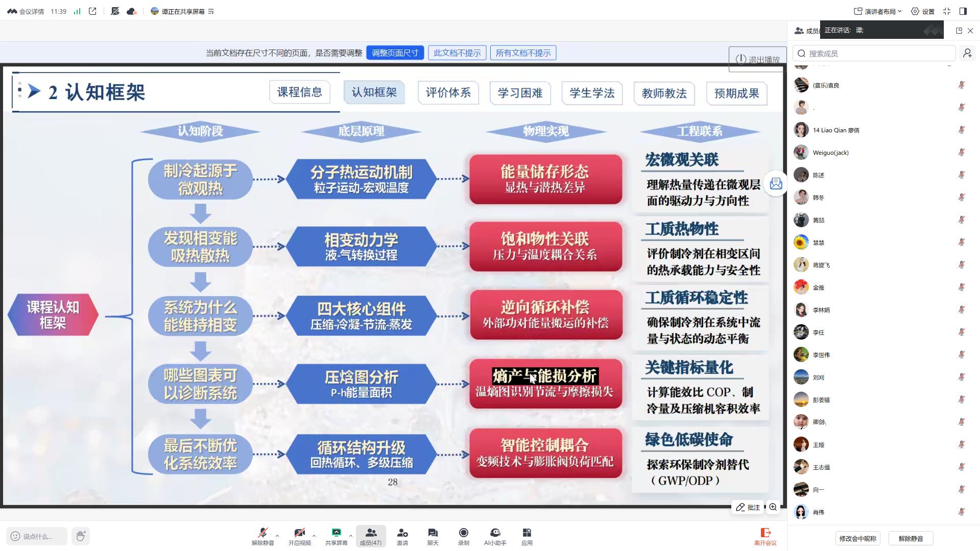The height and width of the screenshot is (551, 980).
Task: Click the 离开会议 leave meeting button
Action: pyautogui.click(x=765, y=536)
